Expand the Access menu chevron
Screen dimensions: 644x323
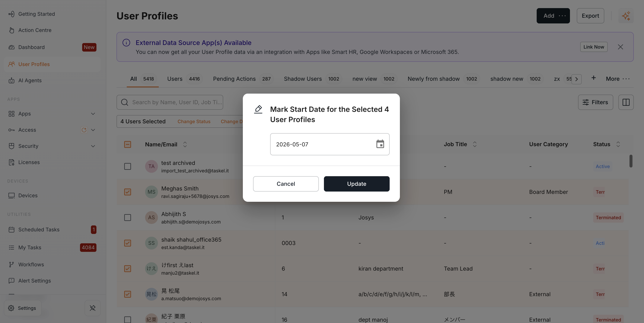pos(93,130)
